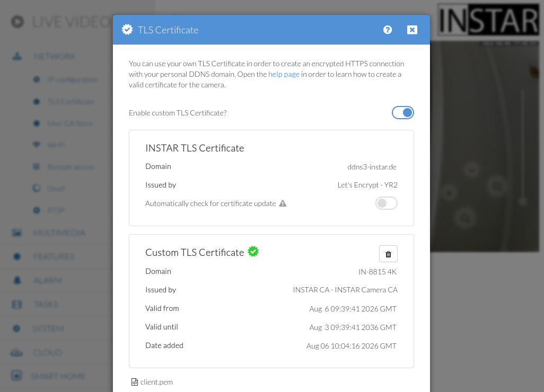Click the vertical slider in video view

point(523,147)
